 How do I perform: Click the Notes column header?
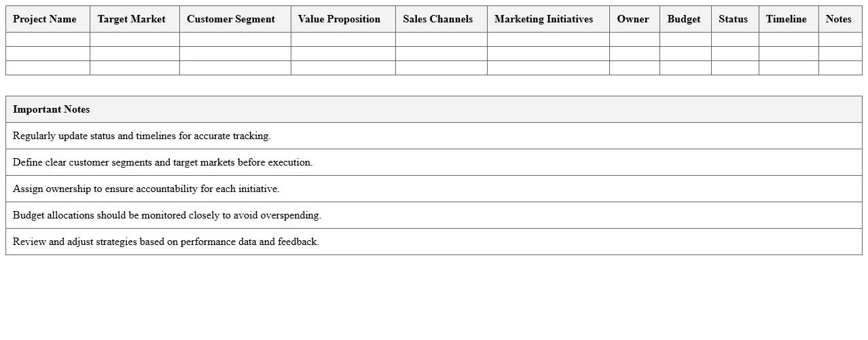pyautogui.click(x=839, y=19)
